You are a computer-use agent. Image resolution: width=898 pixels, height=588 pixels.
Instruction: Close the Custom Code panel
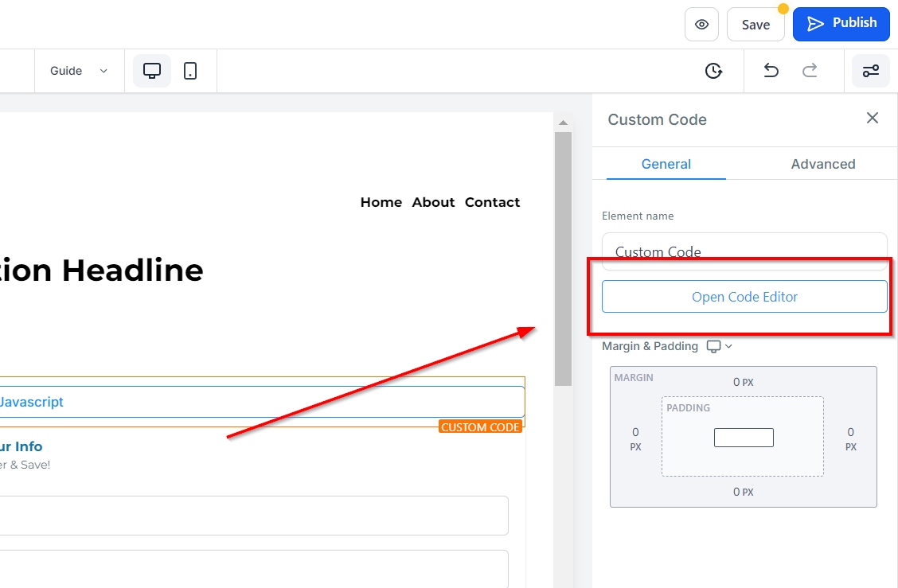pyautogui.click(x=873, y=119)
